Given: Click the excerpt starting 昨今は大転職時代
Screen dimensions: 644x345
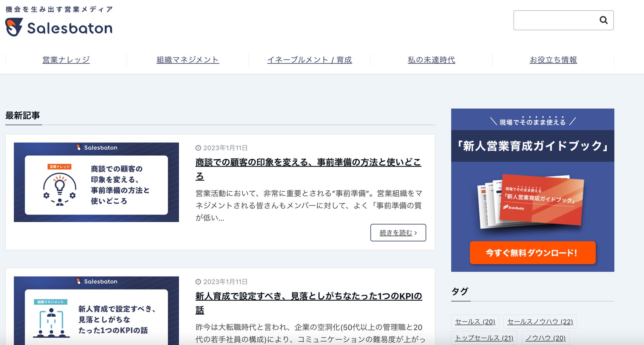Looking at the screenshot, I should pyautogui.click(x=310, y=333).
